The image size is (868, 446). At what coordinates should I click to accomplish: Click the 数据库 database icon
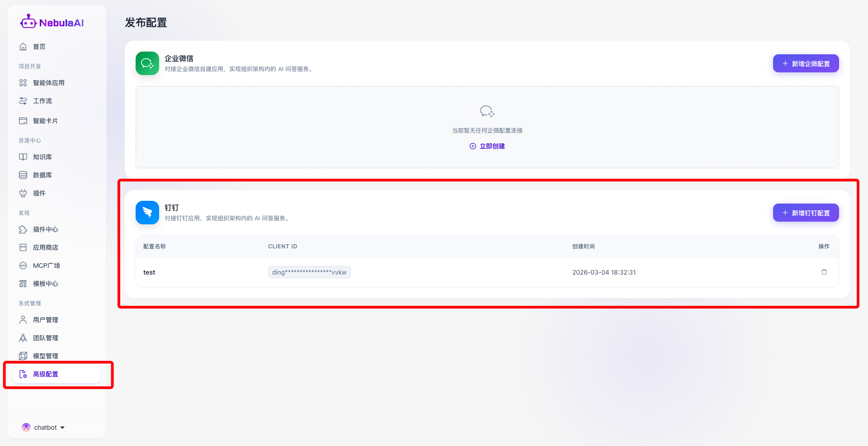(23, 175)
